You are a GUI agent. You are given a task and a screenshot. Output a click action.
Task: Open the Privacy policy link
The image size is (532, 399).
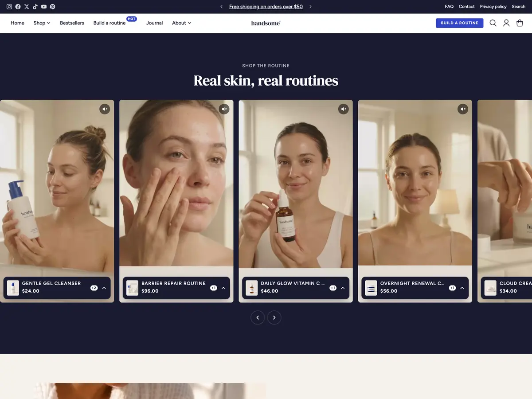pyautogui.click(x=493, y=7)
